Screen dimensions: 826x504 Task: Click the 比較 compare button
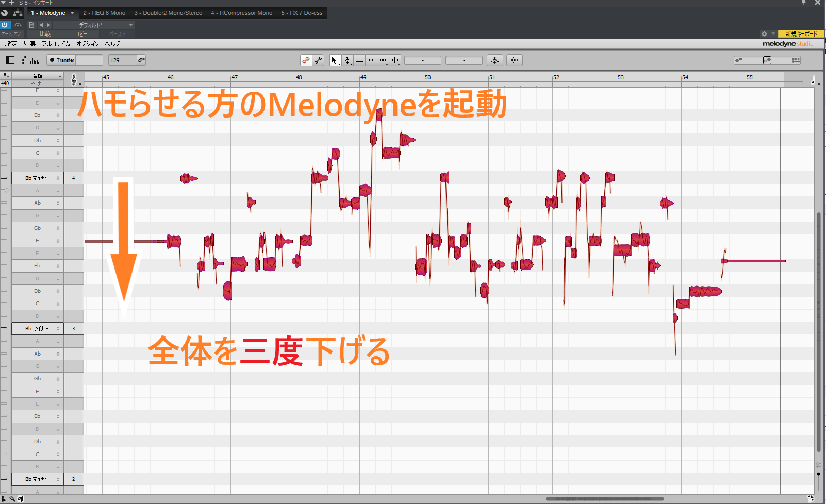pyautogui.click(x=45, y=34)
